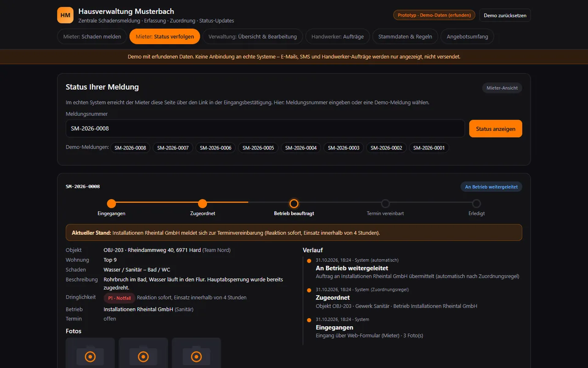
Task: Go to Stammdaten & Regeln tab
Action: pos(405,37)
